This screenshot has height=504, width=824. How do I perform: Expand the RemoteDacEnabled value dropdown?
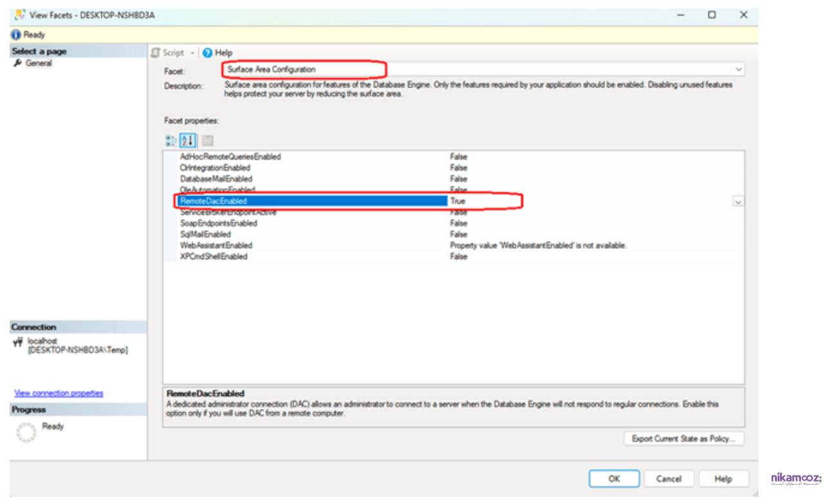[738, 201]
